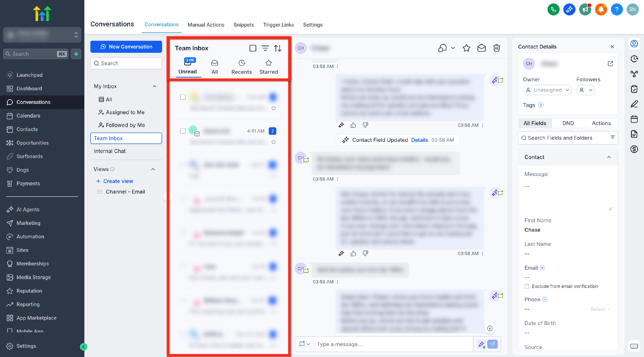
Task: Check the select-all conversations box
Action: coord(252,48)
